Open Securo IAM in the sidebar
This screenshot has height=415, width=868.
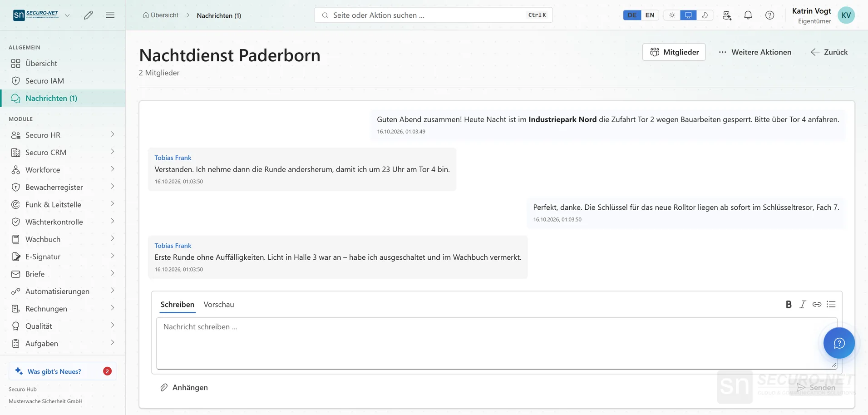click(x=63, y=81)
